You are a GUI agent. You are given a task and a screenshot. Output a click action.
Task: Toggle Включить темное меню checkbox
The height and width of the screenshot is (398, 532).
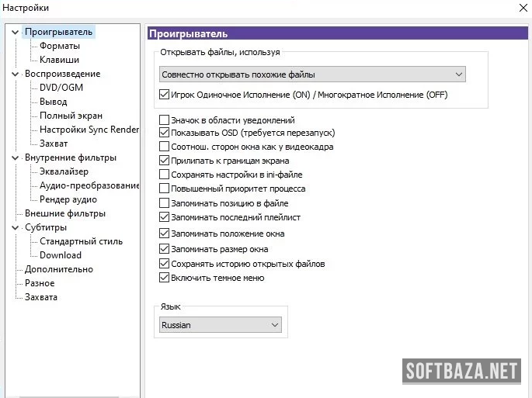[x=164, y=278]
